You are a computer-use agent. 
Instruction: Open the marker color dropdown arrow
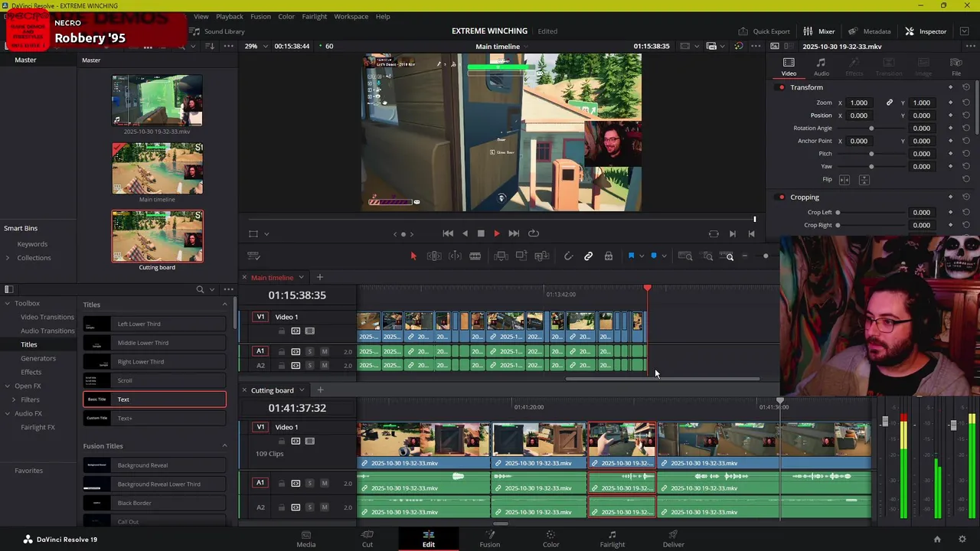click(663, 256)
